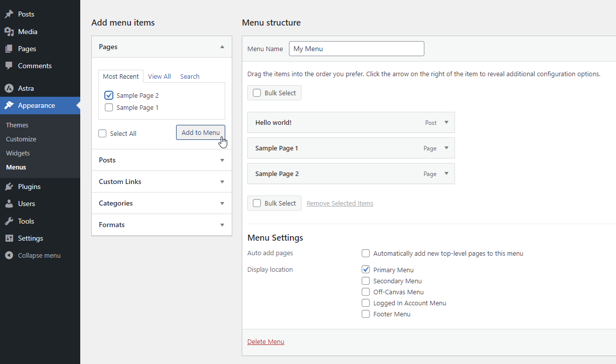Click the Menu Name text field
The image size is (616, 364).
coord(357,49)
